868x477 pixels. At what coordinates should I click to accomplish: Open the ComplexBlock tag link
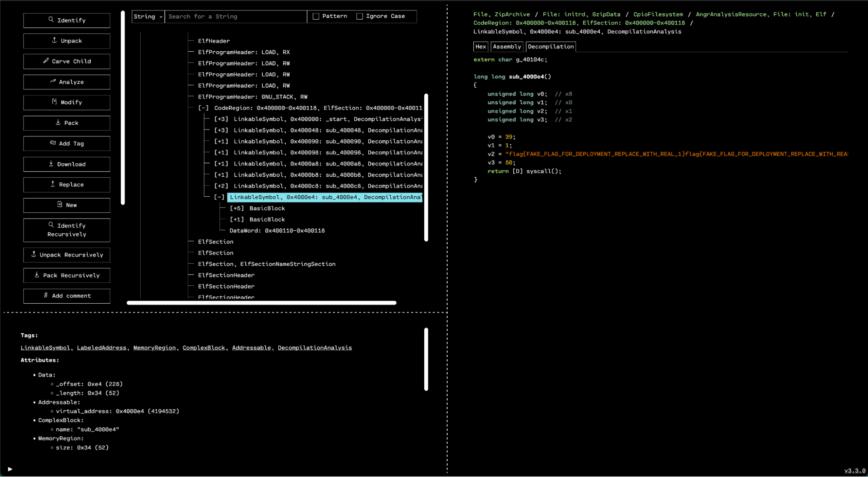point(204,348)
